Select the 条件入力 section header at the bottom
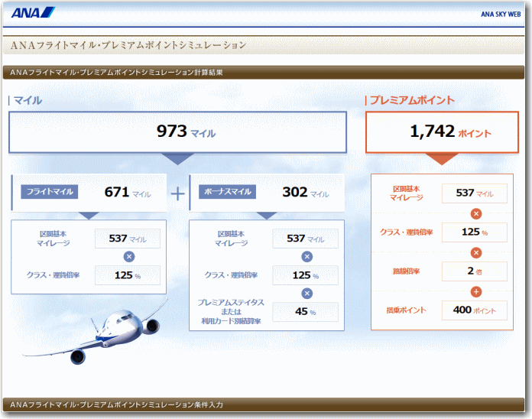Viewport: 532px width, 419px height. pos(263,404)
